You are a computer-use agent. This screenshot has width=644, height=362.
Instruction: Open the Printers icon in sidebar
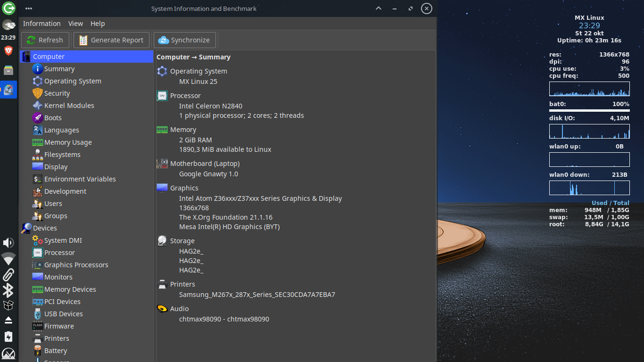(37, 338)
